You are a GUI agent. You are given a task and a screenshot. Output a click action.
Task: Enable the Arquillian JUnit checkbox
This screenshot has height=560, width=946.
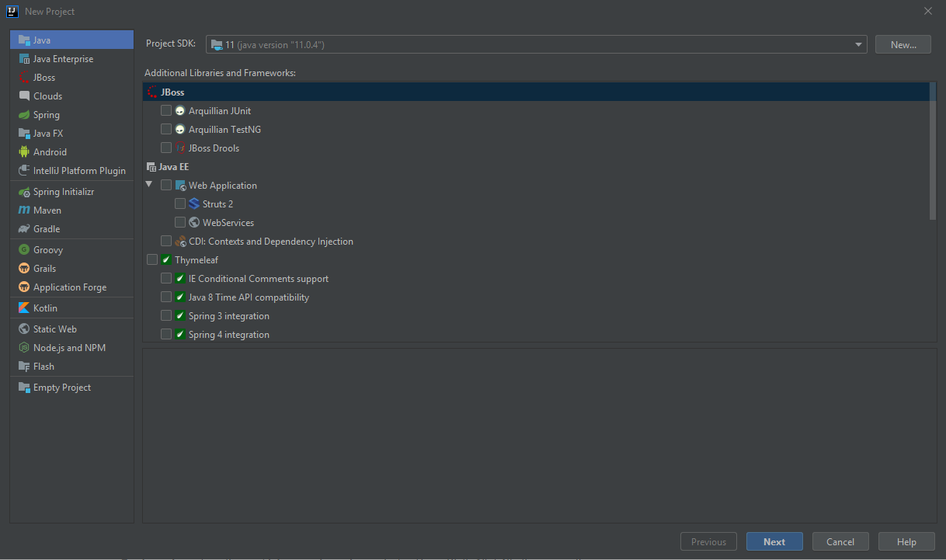click(166, 111)
